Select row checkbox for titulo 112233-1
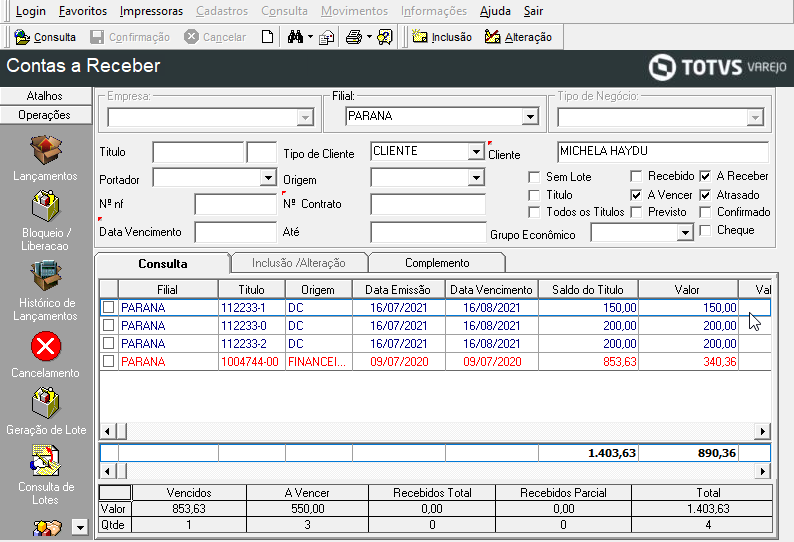The image size is (794, 542). coord(108,307)
